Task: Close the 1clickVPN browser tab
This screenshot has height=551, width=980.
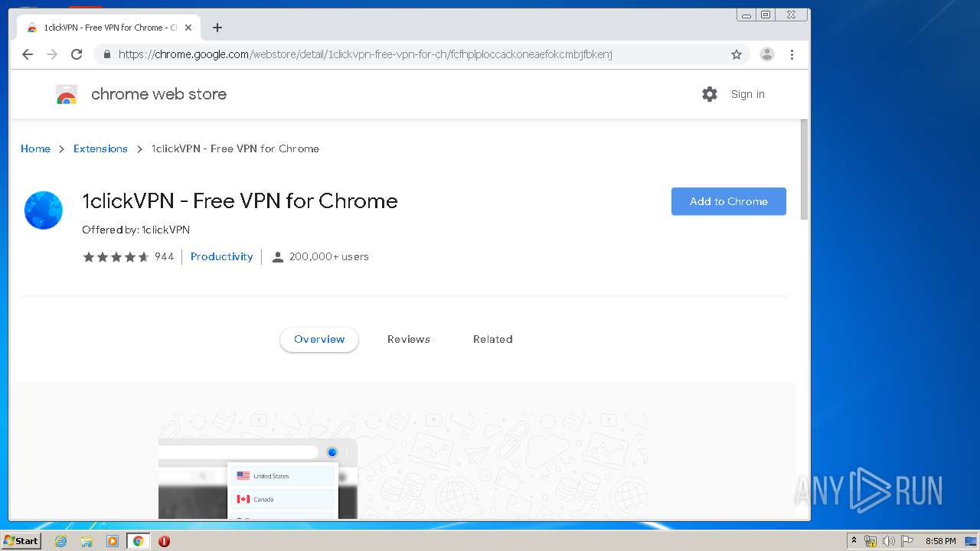Action: (x=188, y=28)
